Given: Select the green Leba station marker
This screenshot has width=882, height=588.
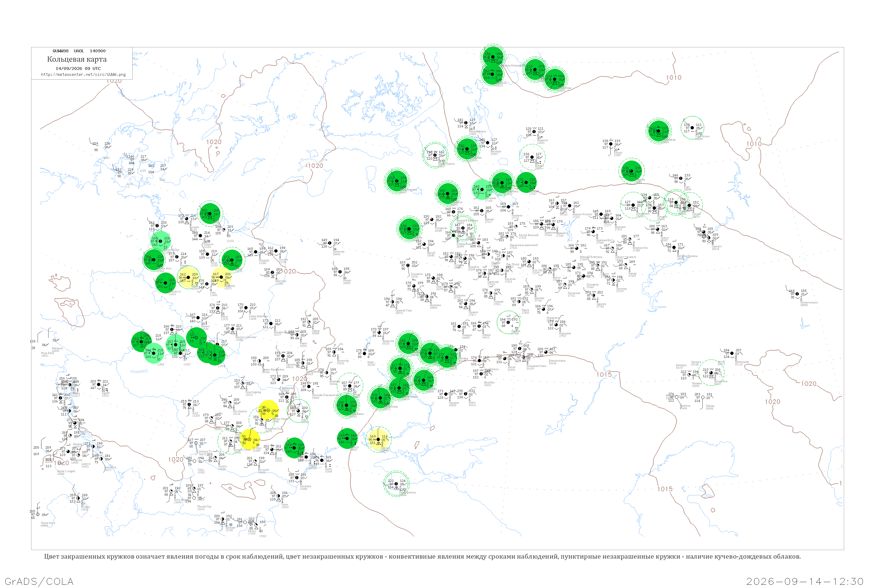Looking at the screenshot, I should click(210, 213).
